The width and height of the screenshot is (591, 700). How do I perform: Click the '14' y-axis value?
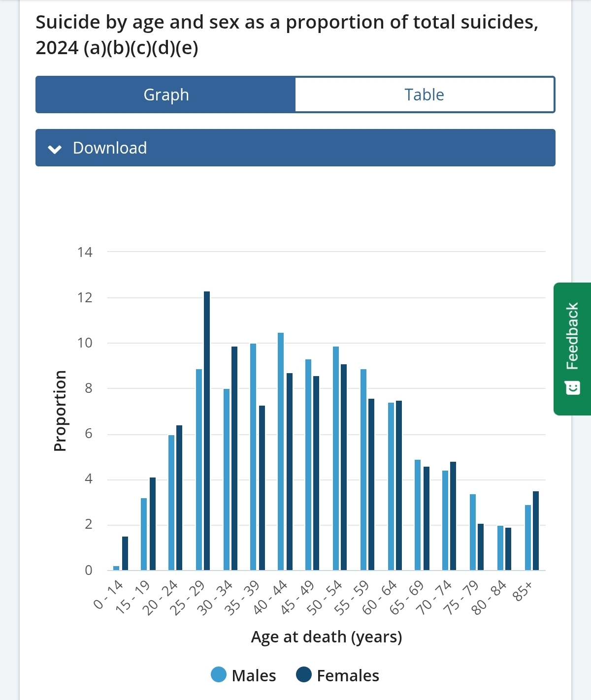85,252
